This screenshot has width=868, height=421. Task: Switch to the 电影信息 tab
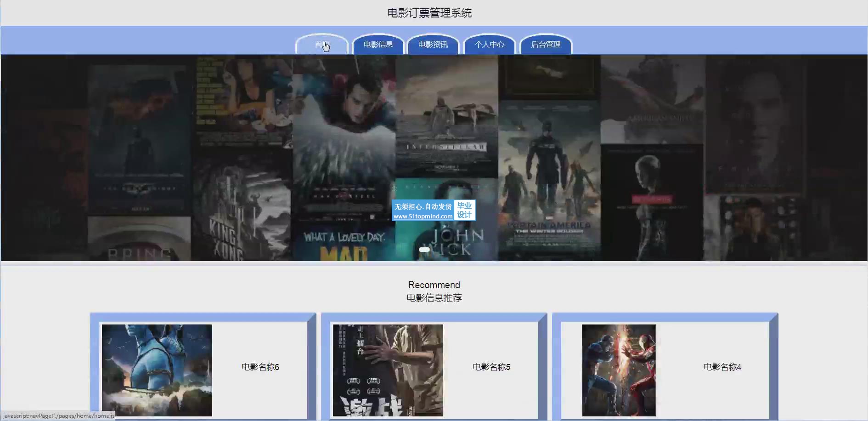click(378, 44)
